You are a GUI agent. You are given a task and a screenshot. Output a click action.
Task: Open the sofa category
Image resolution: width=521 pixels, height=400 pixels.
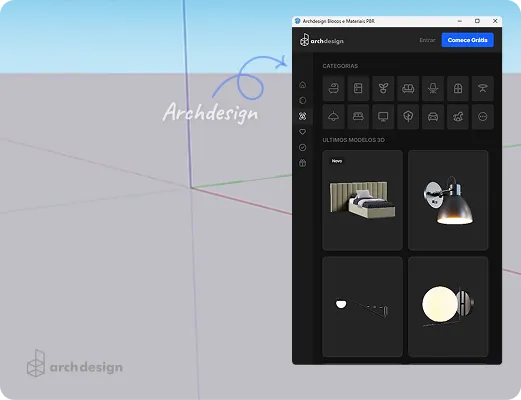[408, 88]
